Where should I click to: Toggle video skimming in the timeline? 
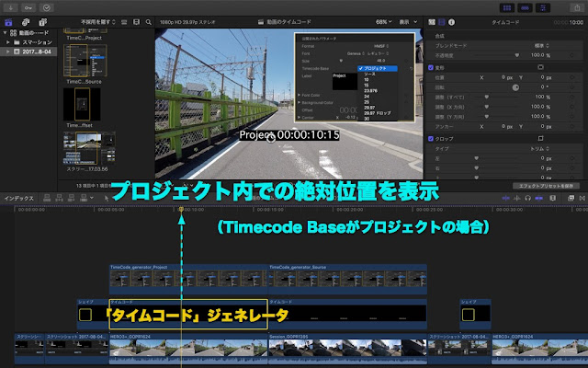pyautogui.click(x=506, y=198)
